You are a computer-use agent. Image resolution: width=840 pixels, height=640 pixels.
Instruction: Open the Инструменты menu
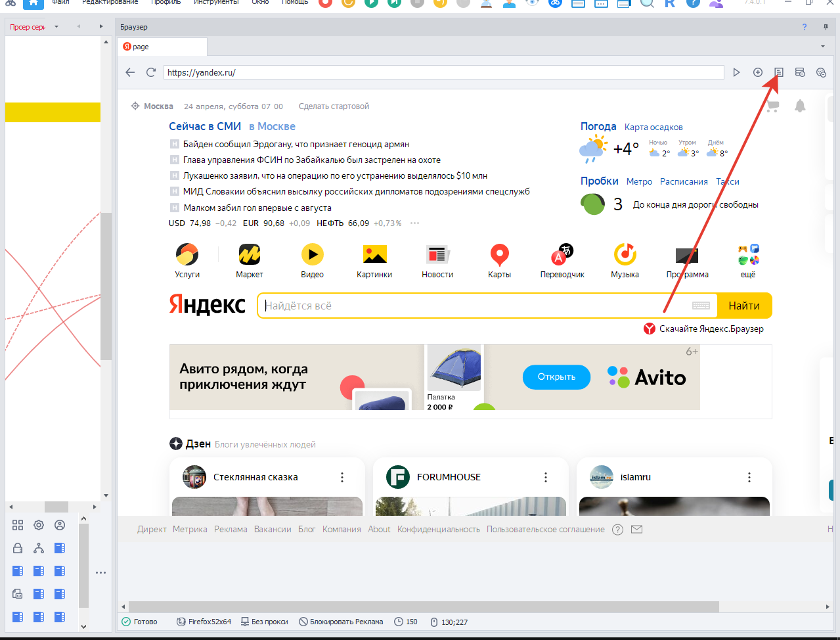[216, 3]
